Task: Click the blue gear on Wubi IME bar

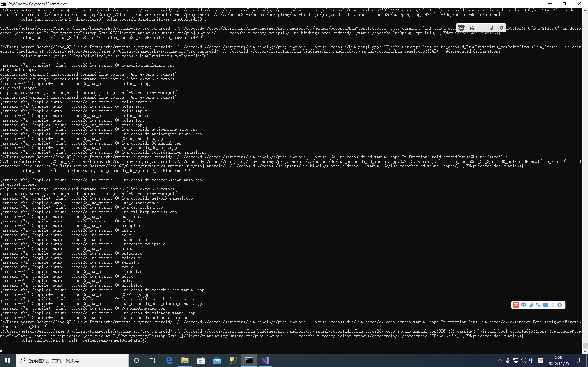Action: 560,305
